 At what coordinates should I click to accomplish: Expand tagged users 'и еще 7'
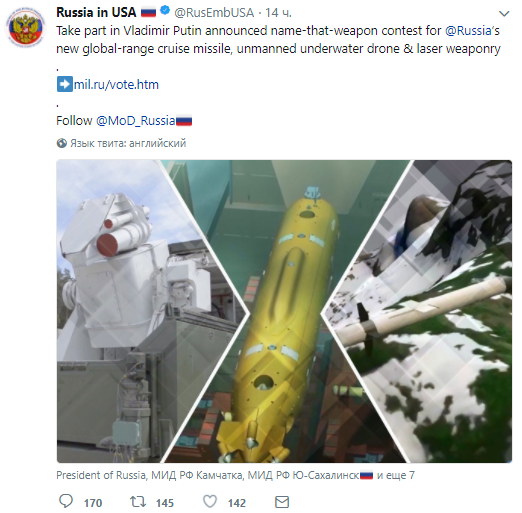[x=396, y=475]
